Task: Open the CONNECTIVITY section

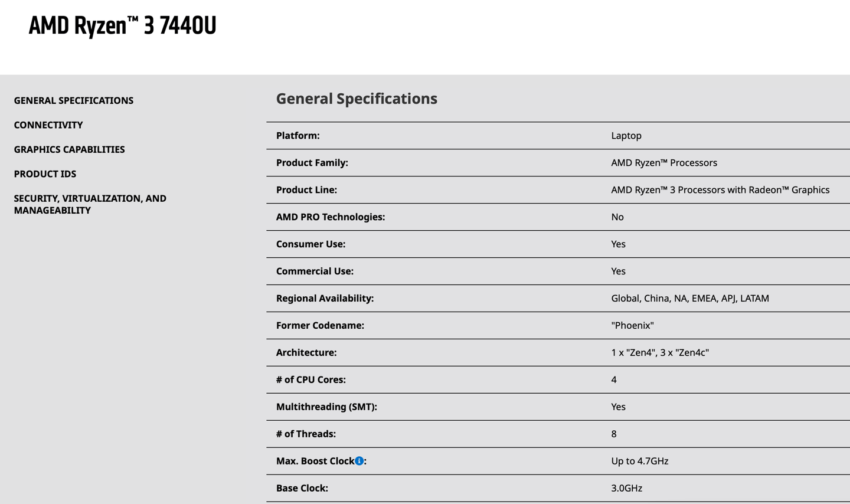Action: (x=48, y=125)
